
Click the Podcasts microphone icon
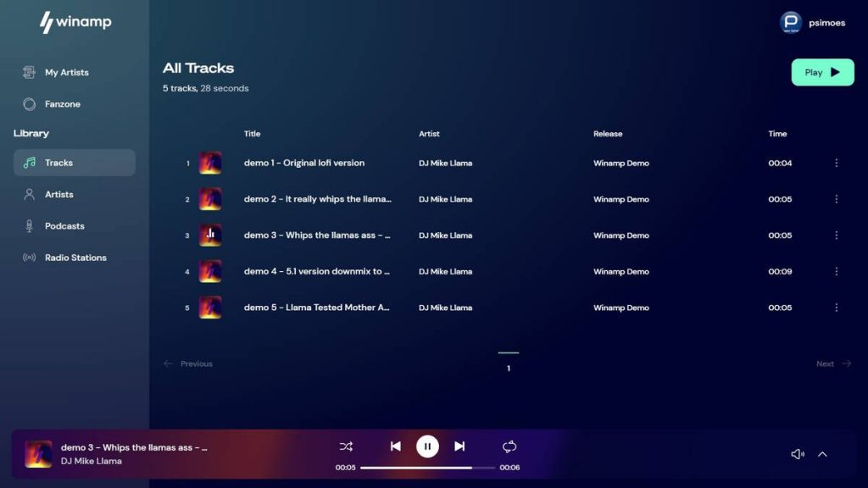coord(29,226)
